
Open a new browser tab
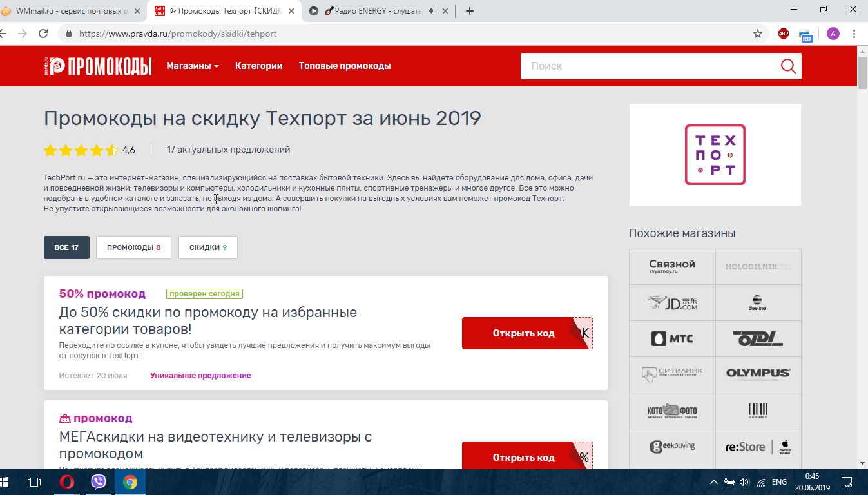click(x=470, y=10)
